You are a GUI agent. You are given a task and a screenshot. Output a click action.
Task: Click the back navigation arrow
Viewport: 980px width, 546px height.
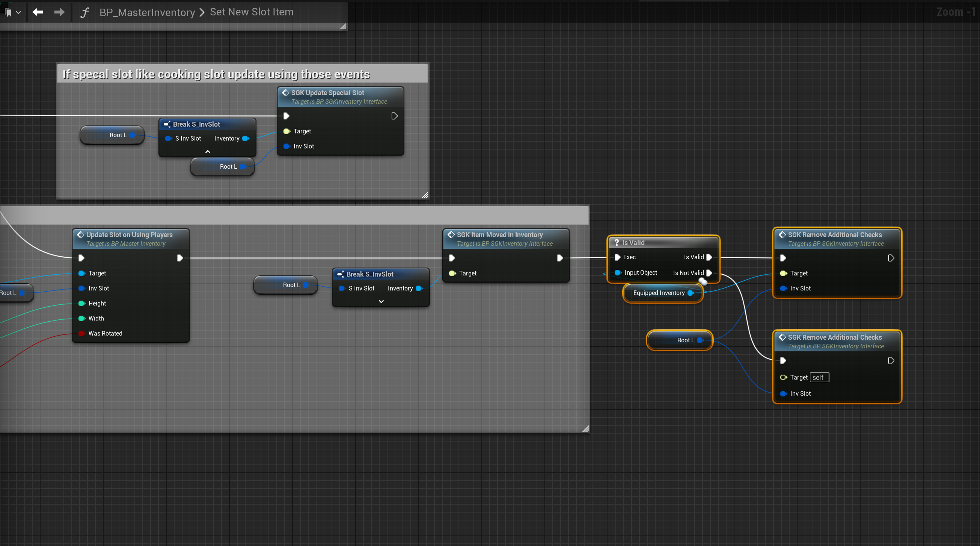(37, 12)
